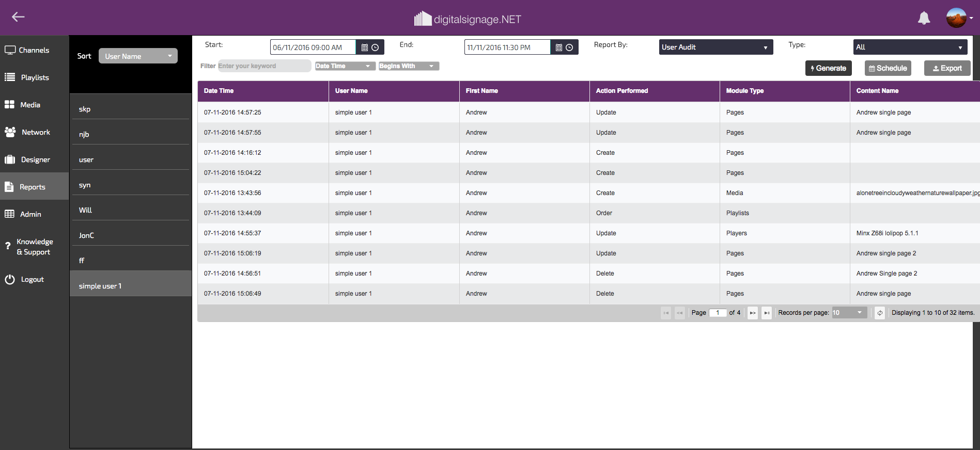Sort by the User Name column header
This screenshot has height=450, width=980.
(394, 91)
